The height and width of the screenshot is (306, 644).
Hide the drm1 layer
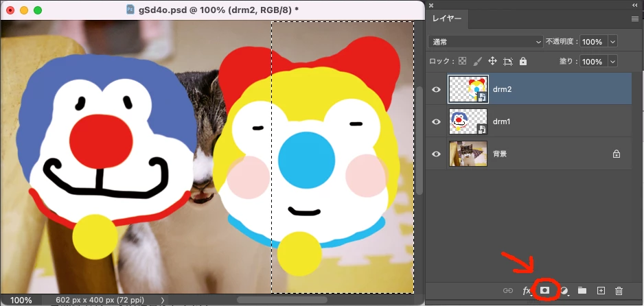coord(436,122)
